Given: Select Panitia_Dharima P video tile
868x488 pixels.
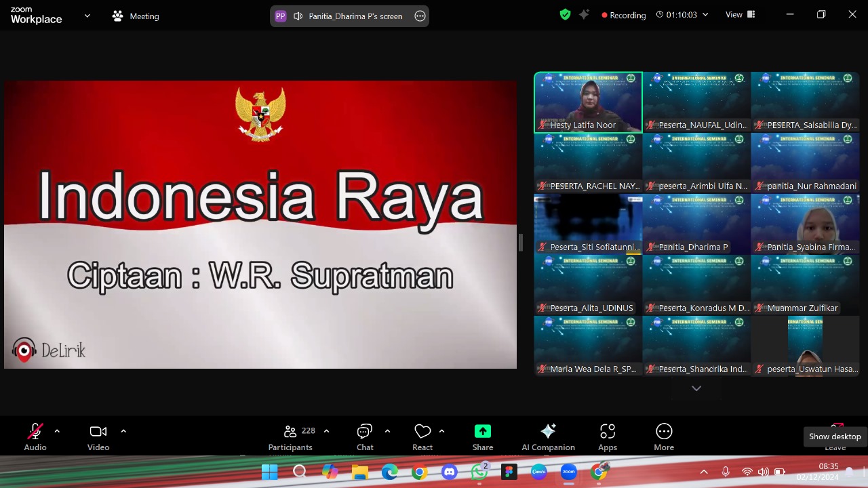Looking at the screenshot, I should 696,224.
